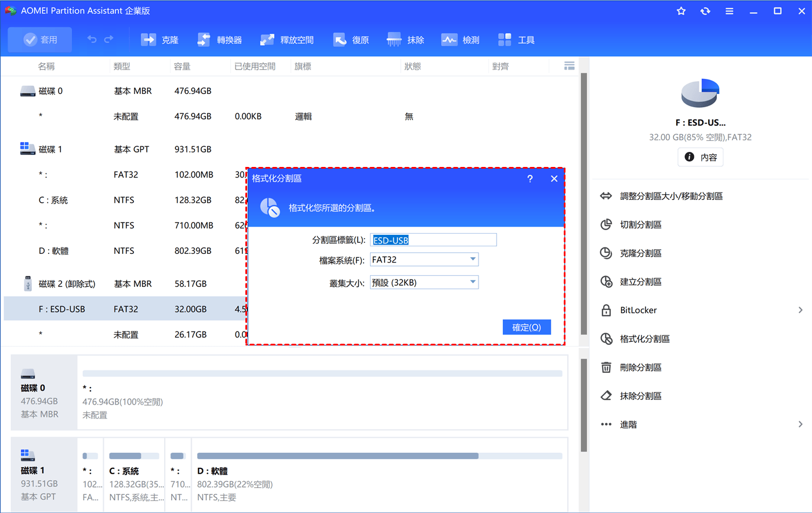Select Disk 0 block in disk map
Screen dimensions: 812x513
(x=44, y=392)
